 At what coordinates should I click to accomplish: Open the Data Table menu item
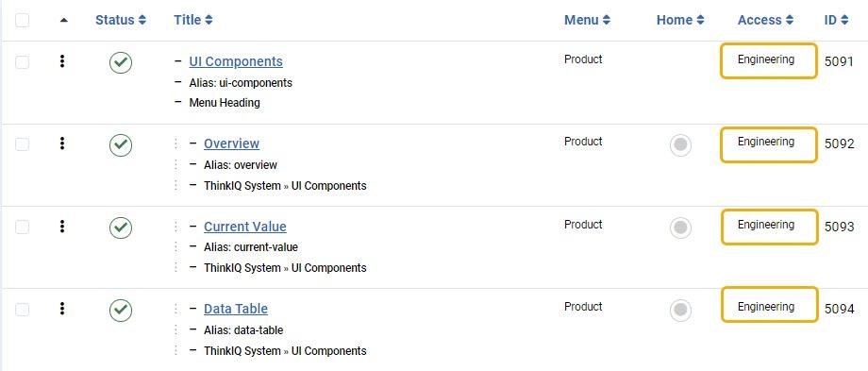coord(236,309)
